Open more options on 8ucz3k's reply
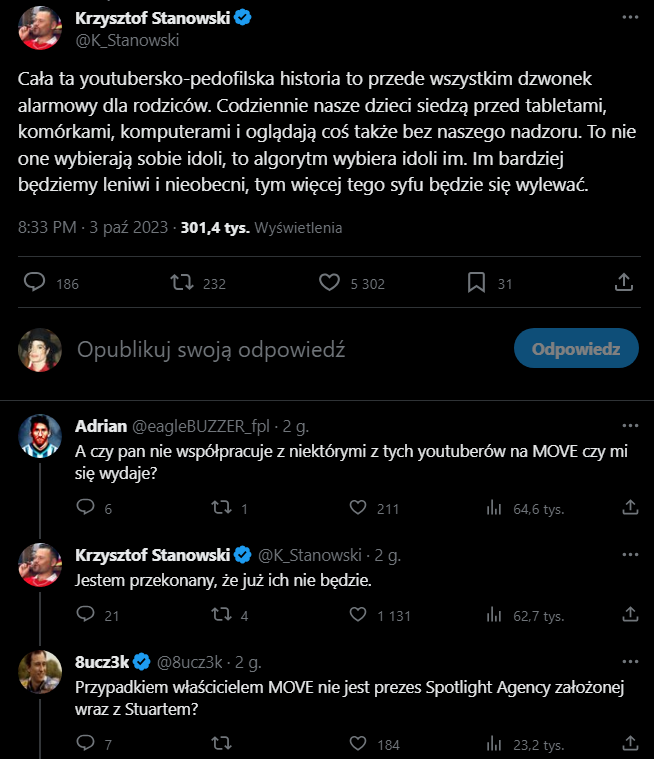The image size is (654, 759). (627, 662)
